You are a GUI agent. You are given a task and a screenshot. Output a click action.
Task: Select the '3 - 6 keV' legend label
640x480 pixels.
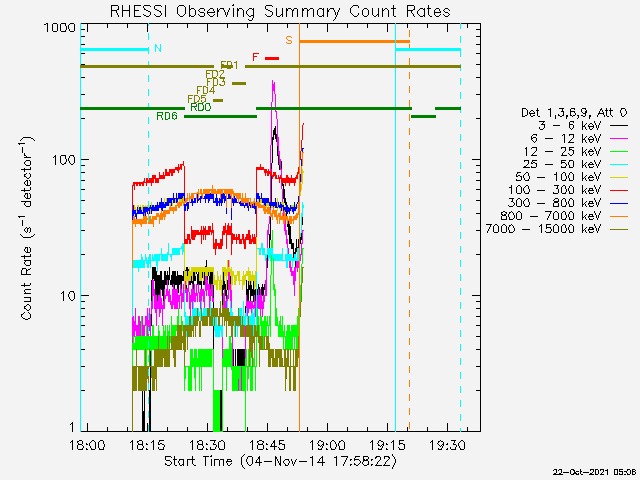(570, 126)
